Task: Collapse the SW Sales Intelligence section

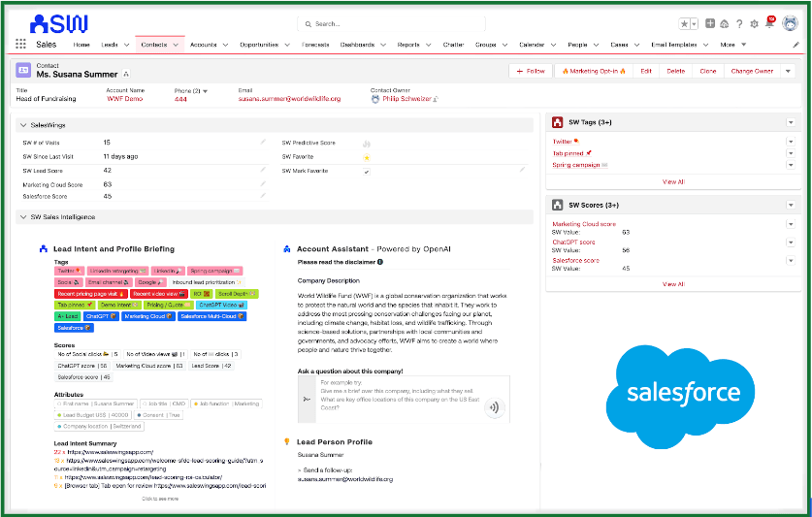Action: [x=23, y=217]
